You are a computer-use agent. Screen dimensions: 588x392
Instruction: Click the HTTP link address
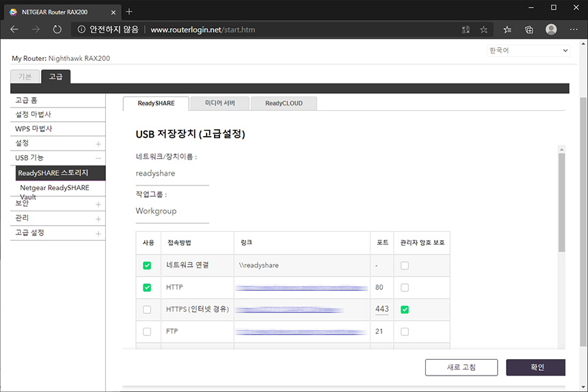point(302,288)
